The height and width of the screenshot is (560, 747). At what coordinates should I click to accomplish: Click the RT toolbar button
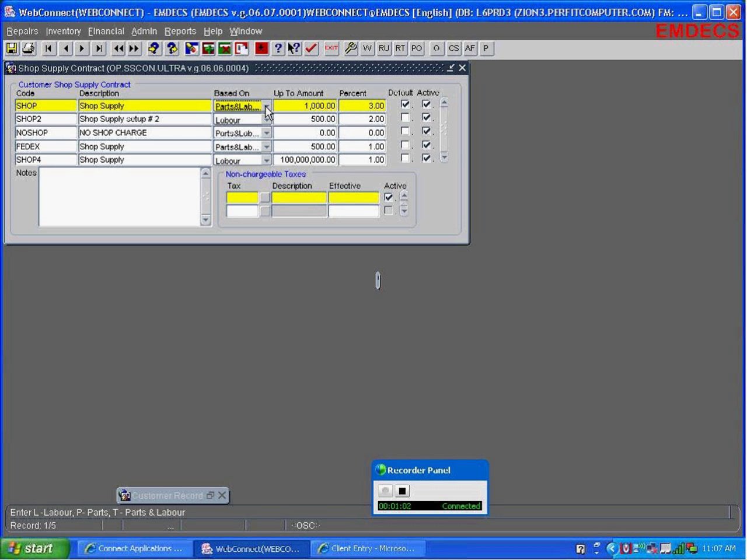400,48
